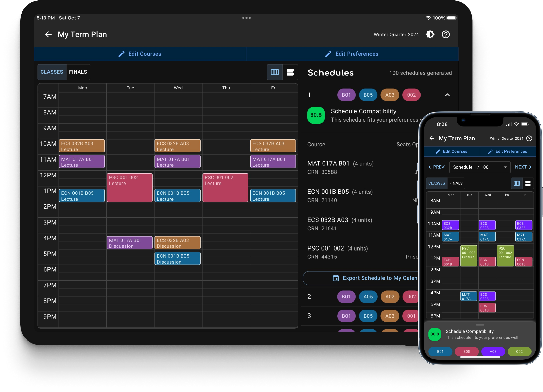Select the list view icon on the phone

point(528,183)
